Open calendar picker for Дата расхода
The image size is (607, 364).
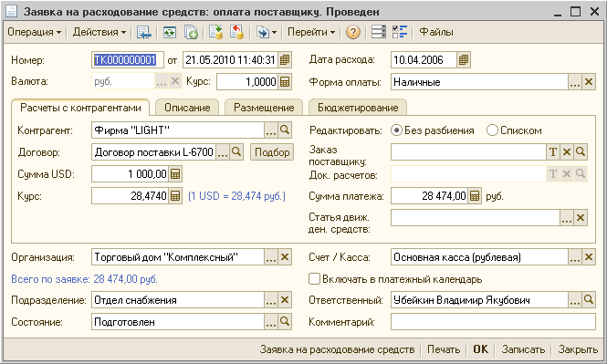[x=464, y=60]
